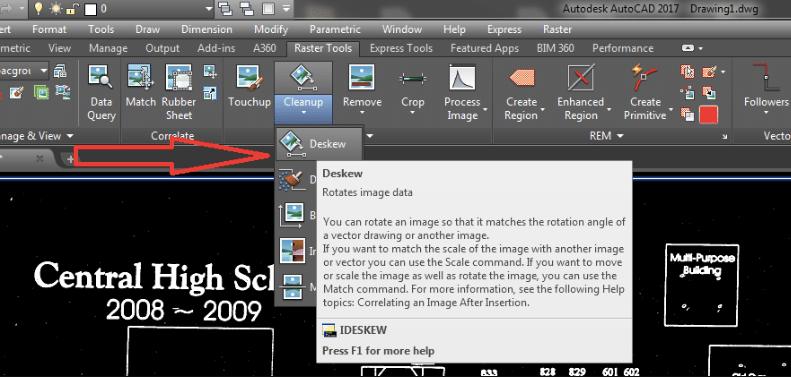
Task: Click the single-frame square icon on layer toolbar
Action: coord(268,9)
